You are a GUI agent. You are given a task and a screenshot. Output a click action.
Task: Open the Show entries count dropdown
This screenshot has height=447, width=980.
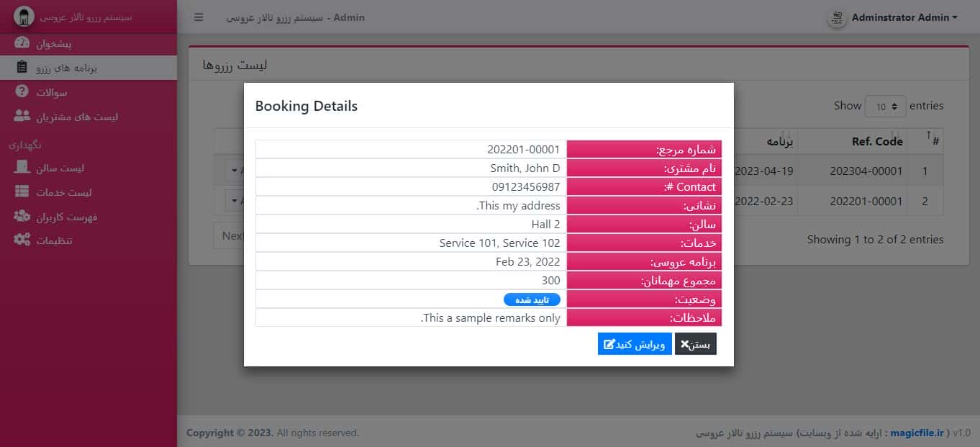885,107
